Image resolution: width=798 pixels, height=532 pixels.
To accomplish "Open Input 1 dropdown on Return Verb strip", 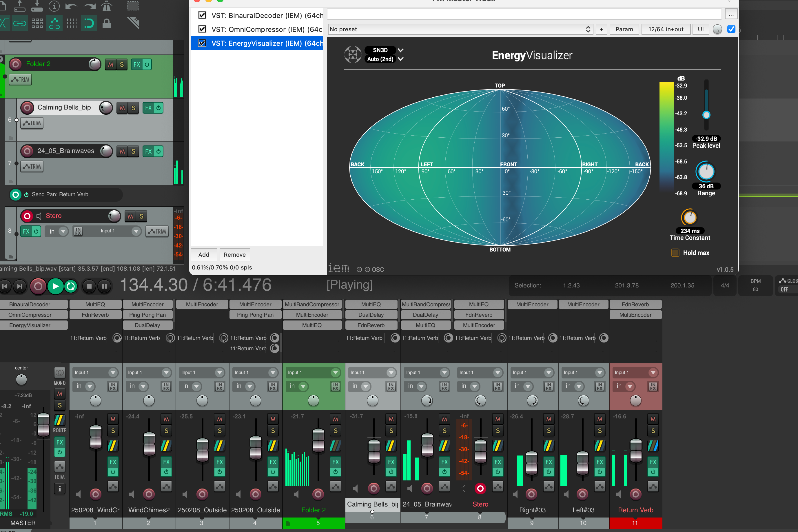I will [x=635, y=373].
